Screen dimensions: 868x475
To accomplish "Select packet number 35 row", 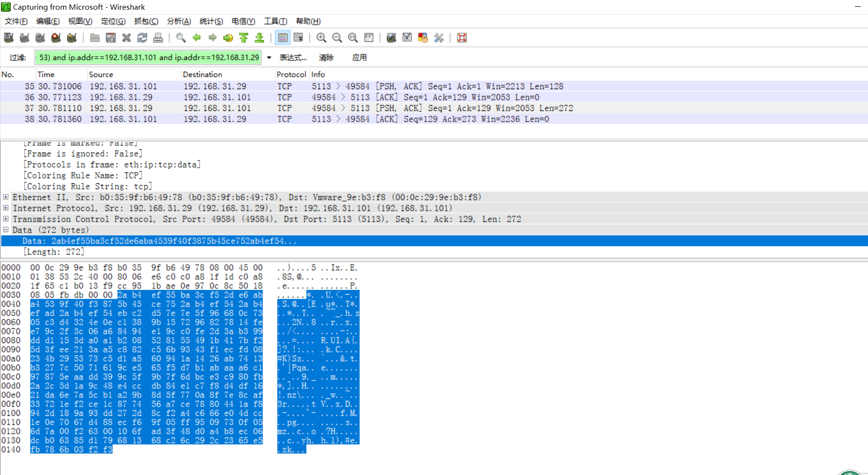I will (x=434, y=86).
